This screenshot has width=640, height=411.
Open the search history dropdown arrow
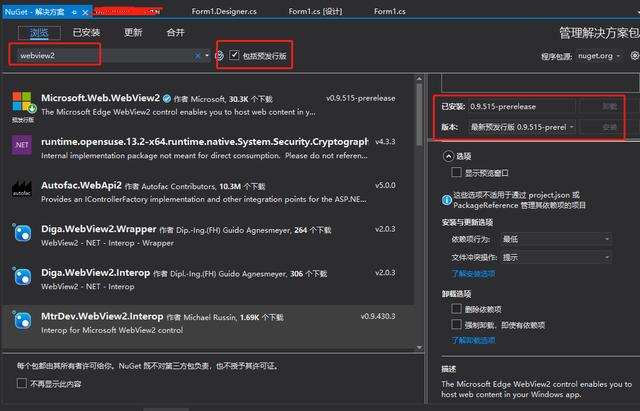click(x=207, y=56)
